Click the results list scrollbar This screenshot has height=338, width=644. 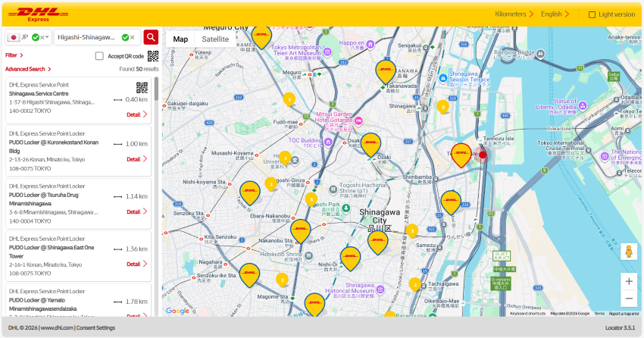[156, 89]
